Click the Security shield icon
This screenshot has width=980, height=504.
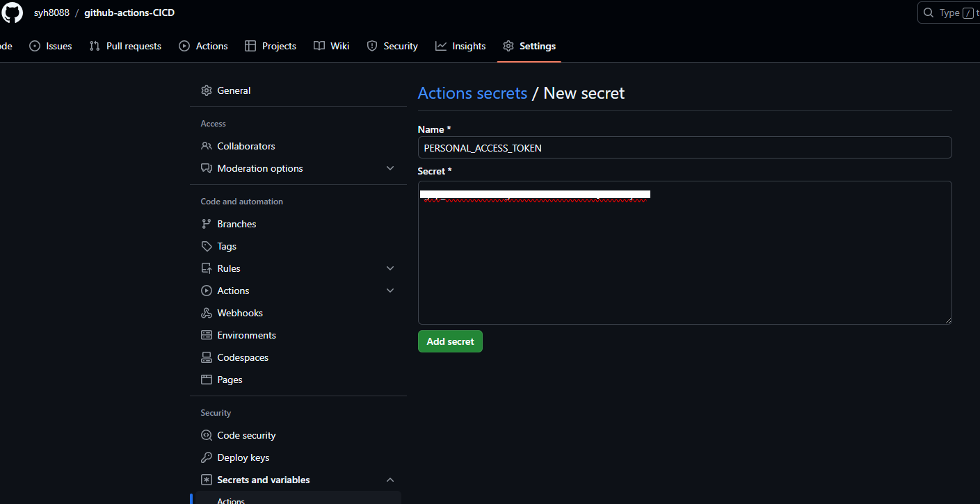371,46
